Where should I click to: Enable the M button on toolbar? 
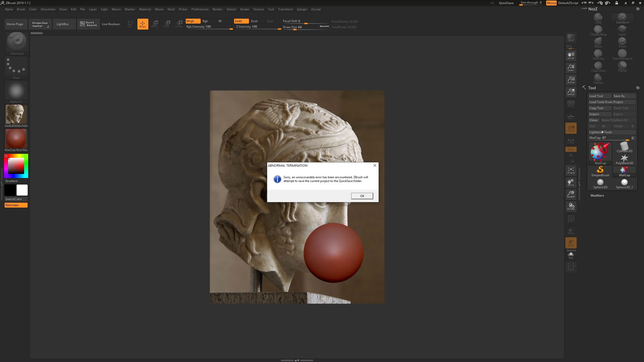pos(220,21)
